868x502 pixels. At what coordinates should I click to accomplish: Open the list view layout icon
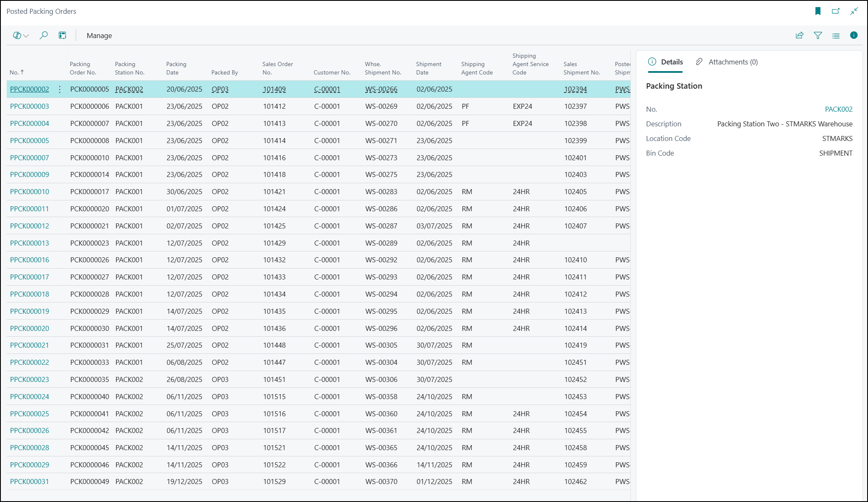(x=836, y=36)
